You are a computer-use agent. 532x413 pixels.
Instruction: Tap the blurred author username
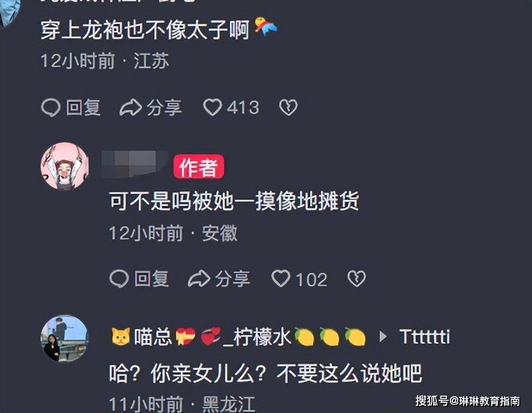pos(135,165)
